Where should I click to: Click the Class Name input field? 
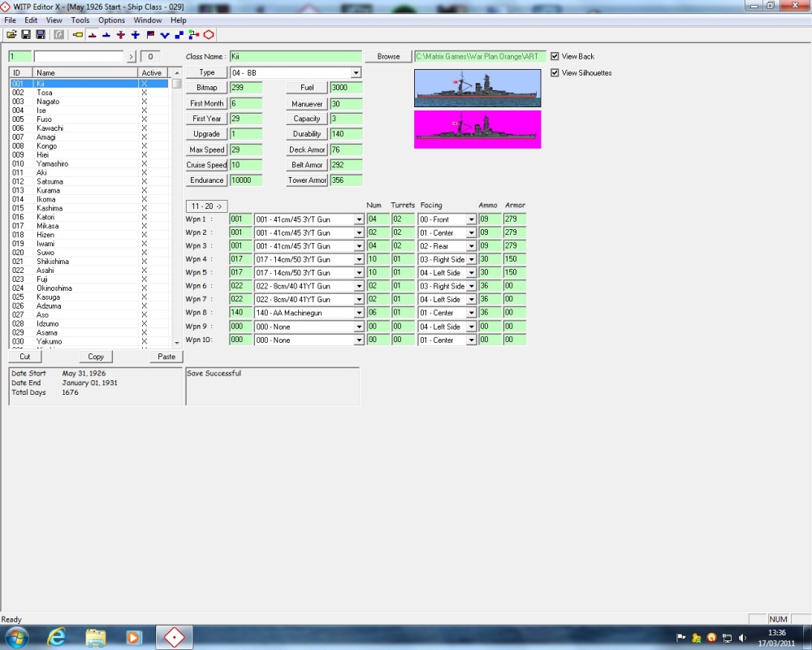click(296, 57)
